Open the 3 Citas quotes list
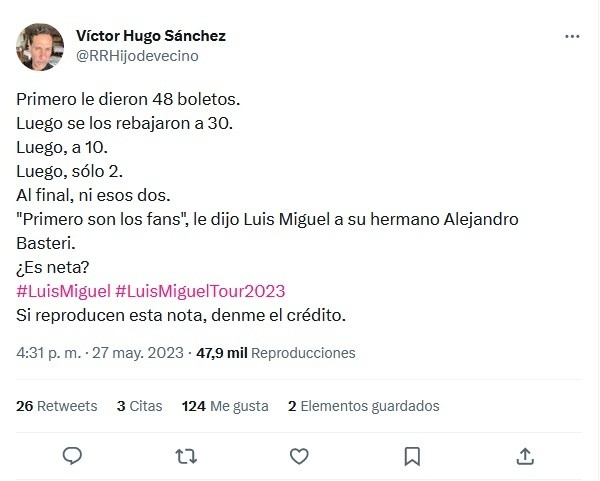 pyautogui.click(x=139, y=406)
